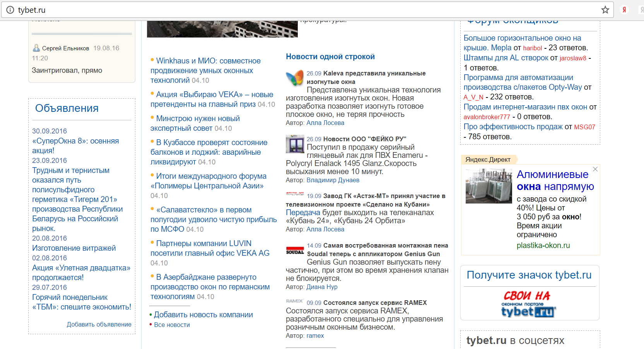Viewport: 644px width, 349px height.
Task: Open forum user 'A_V_N' profile
Action: [x=473, y=97]
